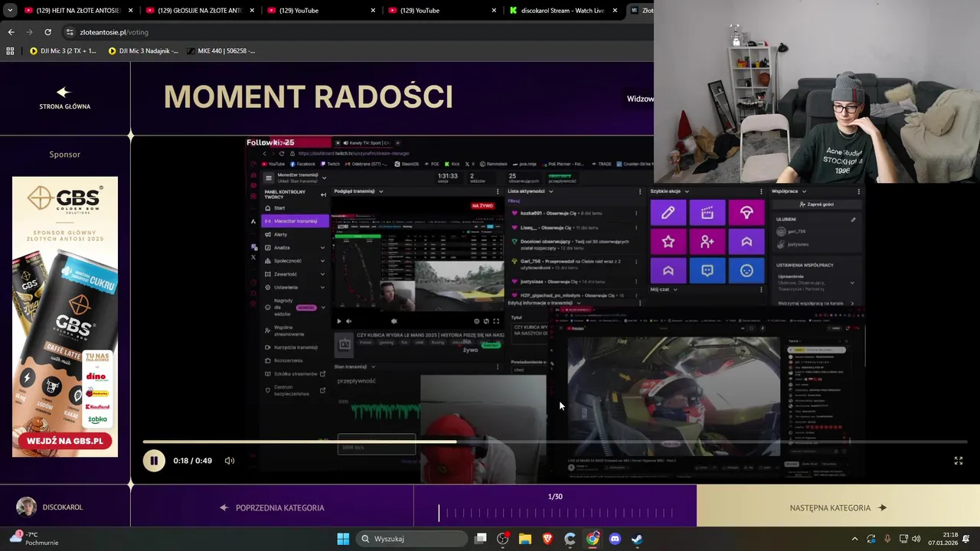Image resolution: width=980 pixels, height=551 pixels.
Task: Click the sync status tray icon
Action: click(x=871, y=539)
